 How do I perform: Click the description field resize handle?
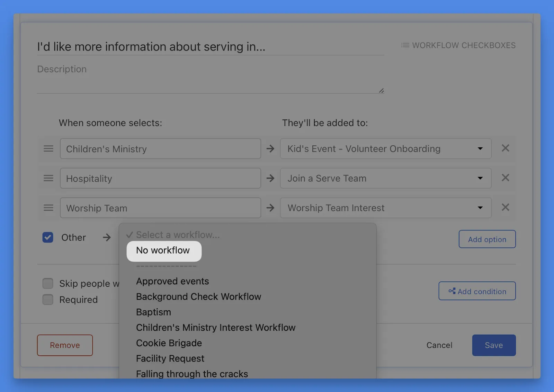(381, 91)
